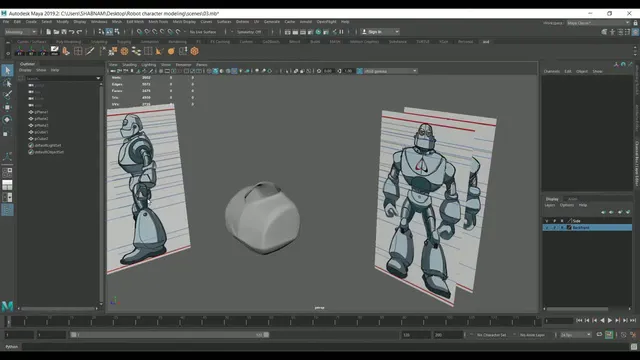Toggle the channel box panel icon top right
The image size is (640, 360).
(x=636, y=32)
